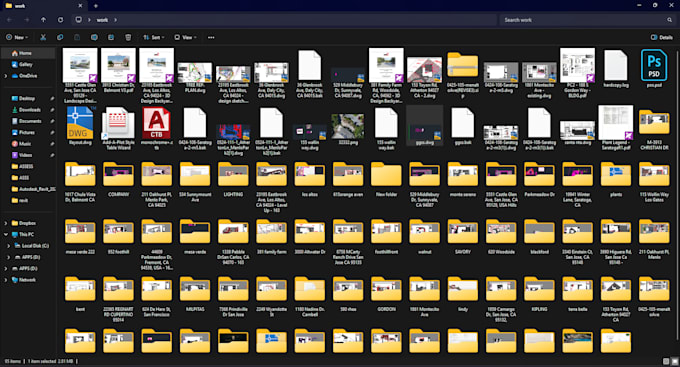Open Downloads in quick access
This screenshot has height=367, width=680.
[x=28, y=110]
